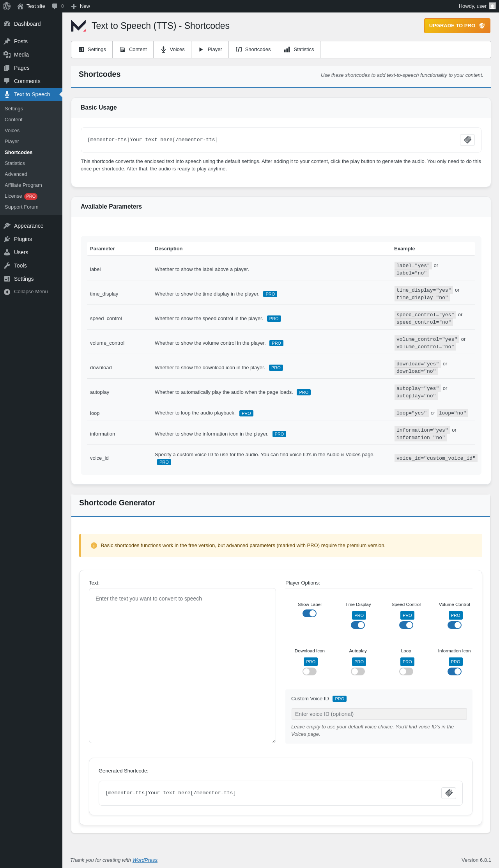Click the comments bubble in admin bar

click(58, 6)
